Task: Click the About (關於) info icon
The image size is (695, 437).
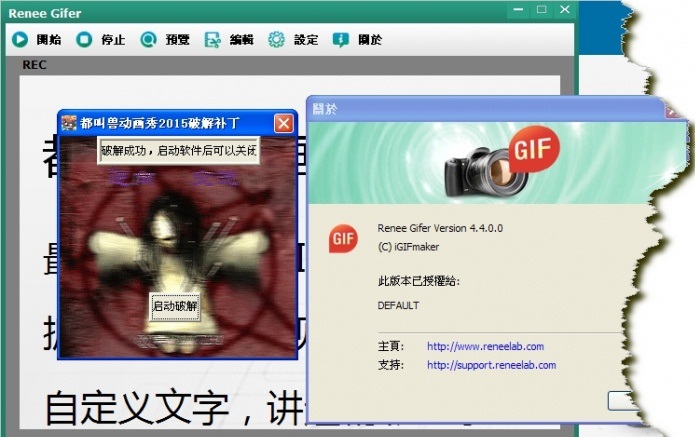Action: click(340, 39)
